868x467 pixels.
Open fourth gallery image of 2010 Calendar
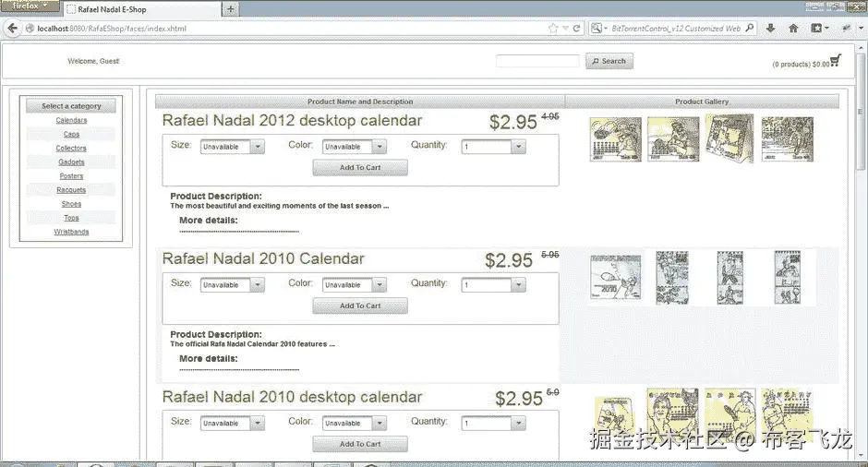tap(787, 277)
